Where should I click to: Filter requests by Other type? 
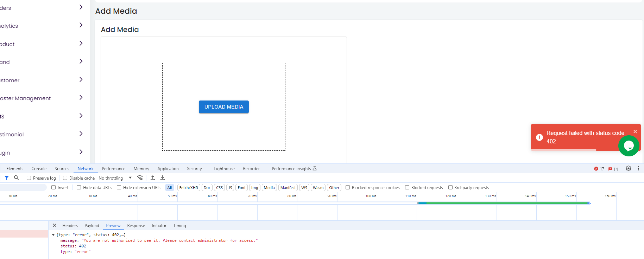(334, 188)
